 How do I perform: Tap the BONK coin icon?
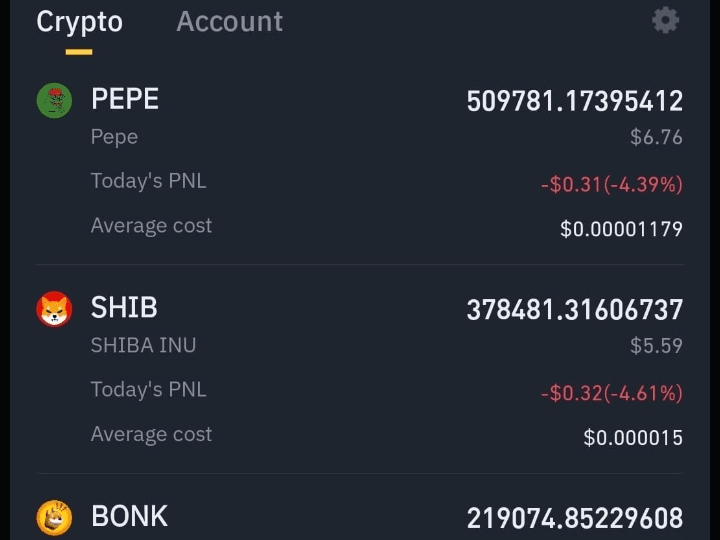click(x=54, y=518)
